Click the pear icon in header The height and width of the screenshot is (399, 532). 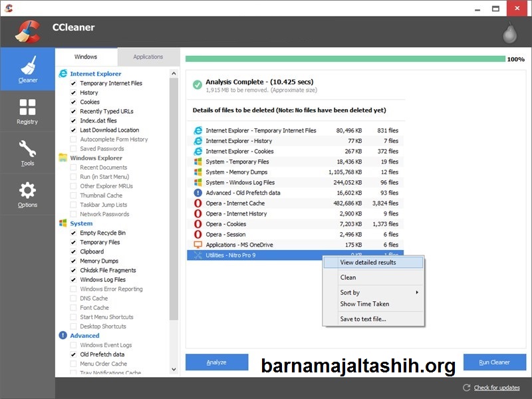pos(509,33)
